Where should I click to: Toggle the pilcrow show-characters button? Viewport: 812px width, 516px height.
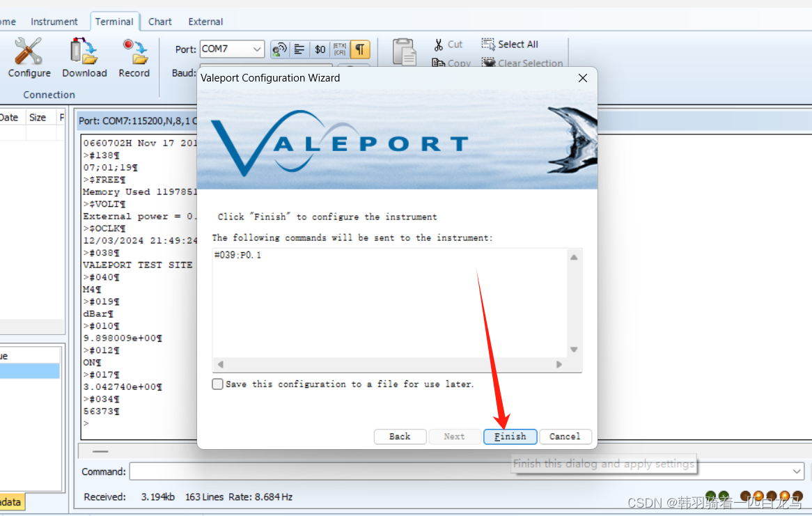360,49
